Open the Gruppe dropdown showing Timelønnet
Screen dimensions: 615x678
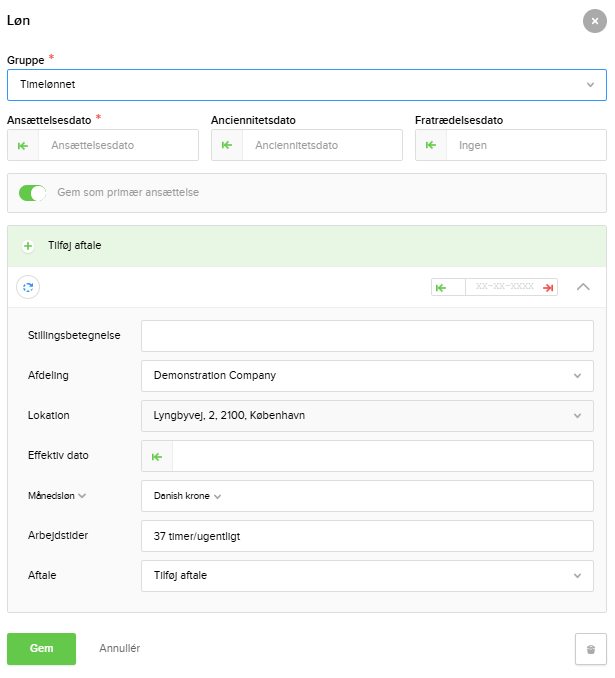click(306, 85)
